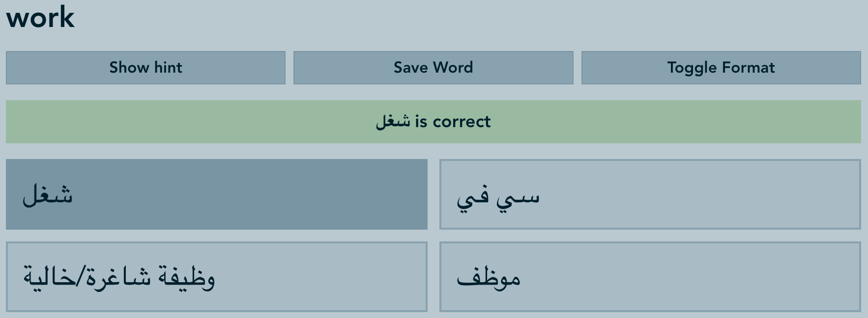Choose the answer option سي في

point(650,194)
